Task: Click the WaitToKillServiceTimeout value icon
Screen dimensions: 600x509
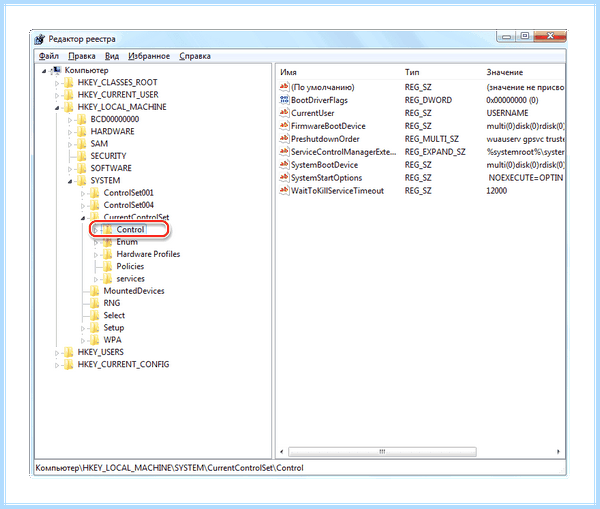Action: (284, 190)
